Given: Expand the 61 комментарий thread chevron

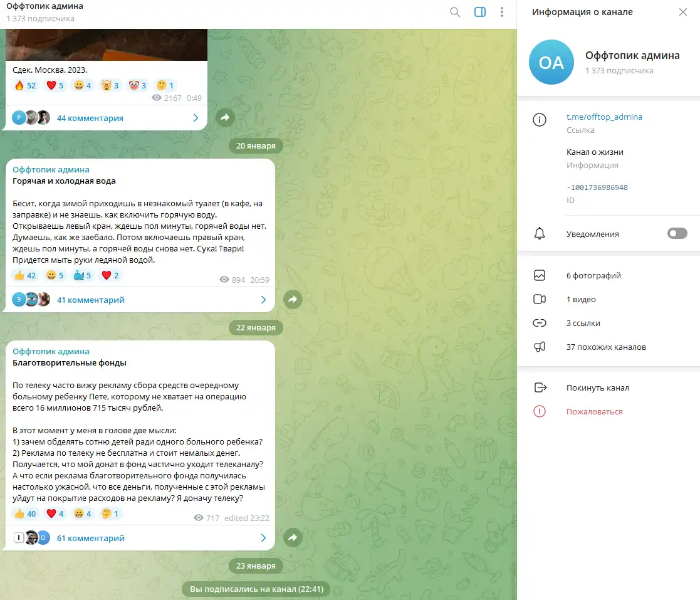Looking at the screenshot, I should (x=263, y=538).
